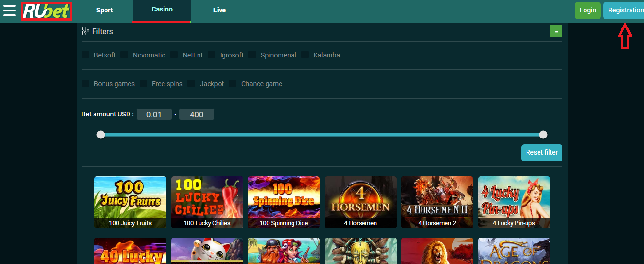This screenshot has height=264, width=644.
Task: Click the RUbet logo
Action: [x=46, y=11]
